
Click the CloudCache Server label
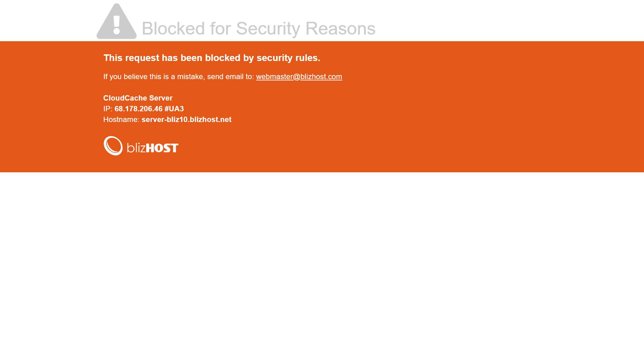138,98
